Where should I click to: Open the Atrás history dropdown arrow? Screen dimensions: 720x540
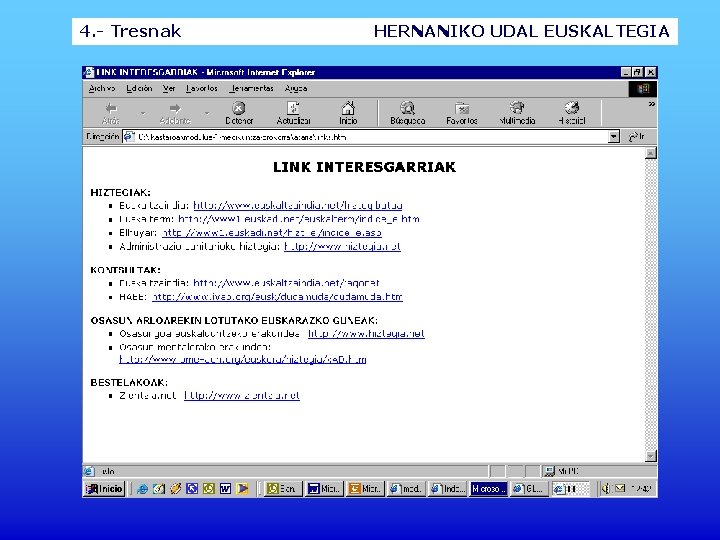click(x=143, y=113)
